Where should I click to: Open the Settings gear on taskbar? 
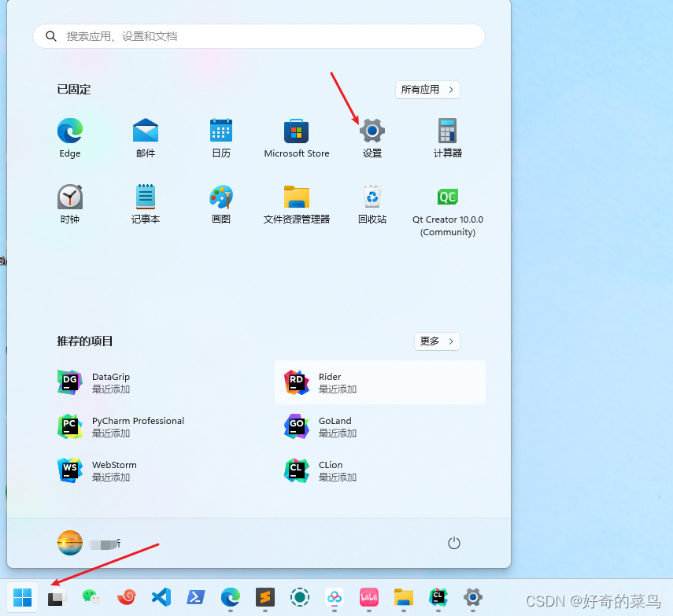click(473, 597)
